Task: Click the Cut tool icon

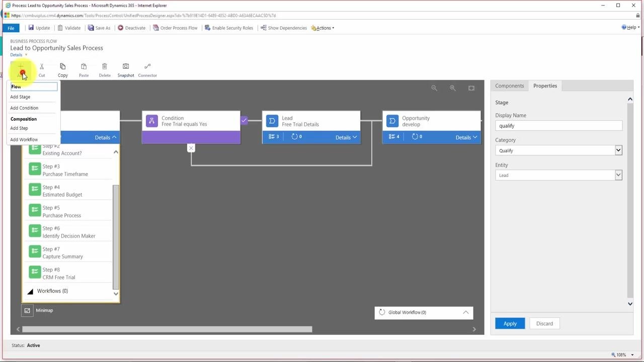Action: pyautogui.click(x=42, y=66)
